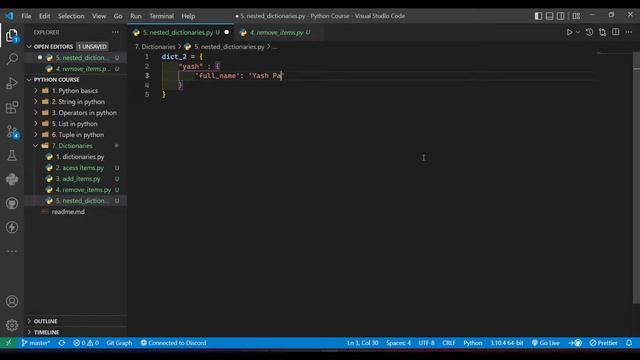
Task: Open the Extensions view
Action: pos(12,107)
